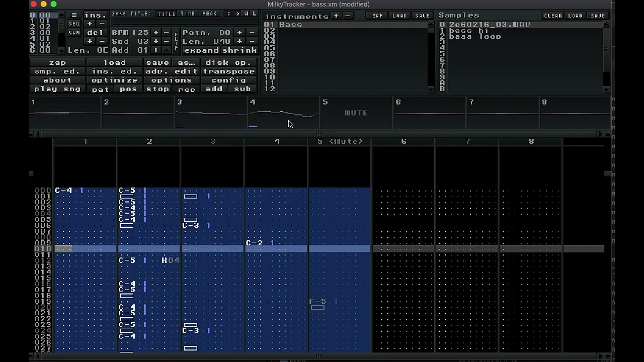Increase the Patn. number with plus

(x=239, y=32)
